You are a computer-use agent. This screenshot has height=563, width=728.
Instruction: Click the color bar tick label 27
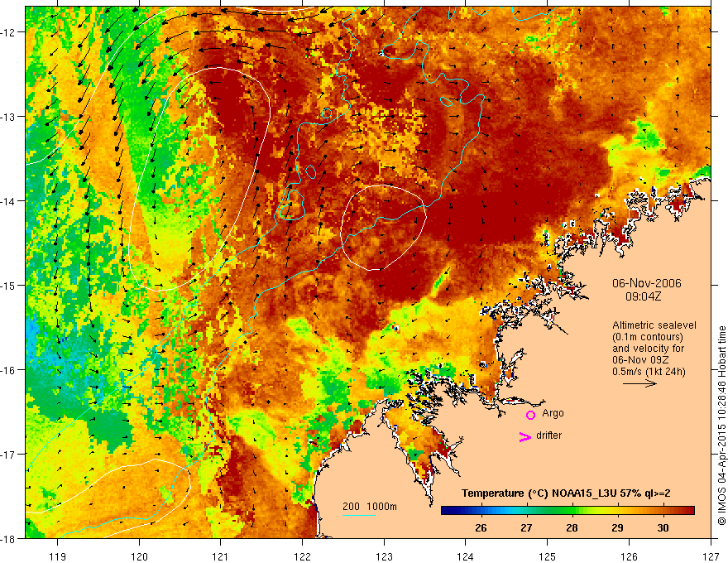(x=526, y=528)
